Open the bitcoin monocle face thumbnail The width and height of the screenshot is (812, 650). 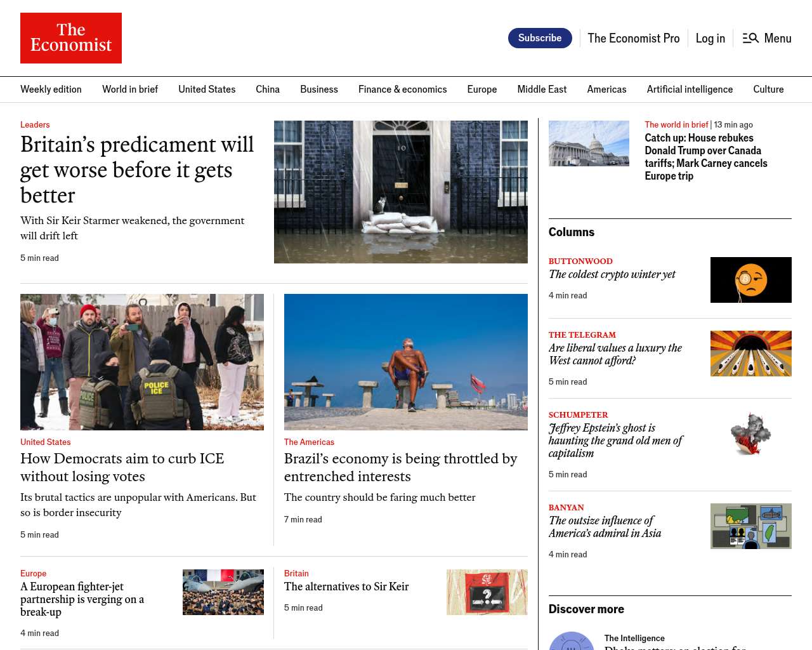point(751,280)
